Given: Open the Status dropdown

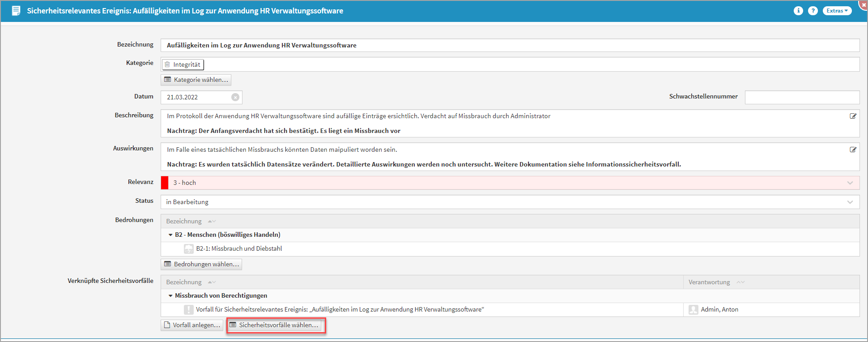Looking at the screenshot, I should [850, 202].
